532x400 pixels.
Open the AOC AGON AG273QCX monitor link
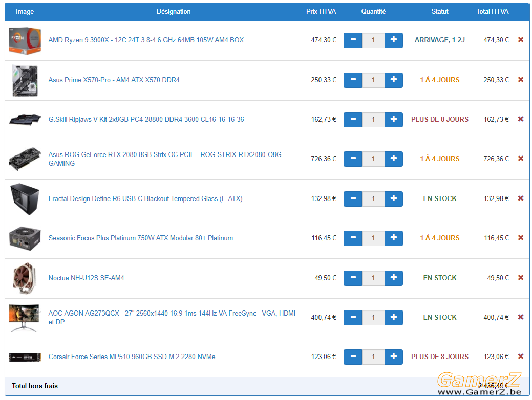pos(172,317)
